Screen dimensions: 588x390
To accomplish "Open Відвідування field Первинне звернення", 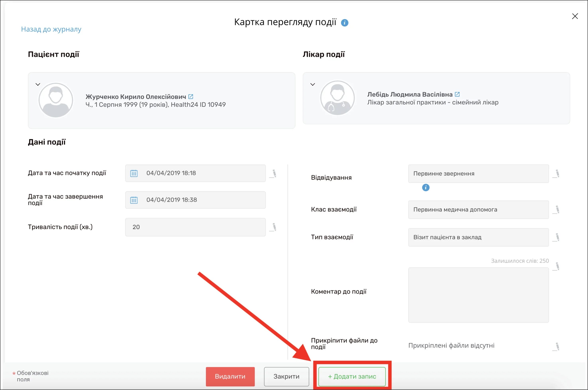I will tap(478, 174).
